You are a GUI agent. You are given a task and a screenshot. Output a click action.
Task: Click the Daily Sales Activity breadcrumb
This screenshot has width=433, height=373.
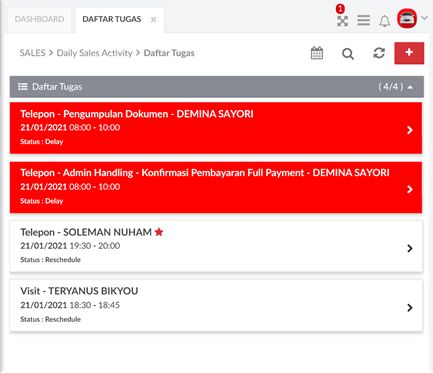point(94,53)
